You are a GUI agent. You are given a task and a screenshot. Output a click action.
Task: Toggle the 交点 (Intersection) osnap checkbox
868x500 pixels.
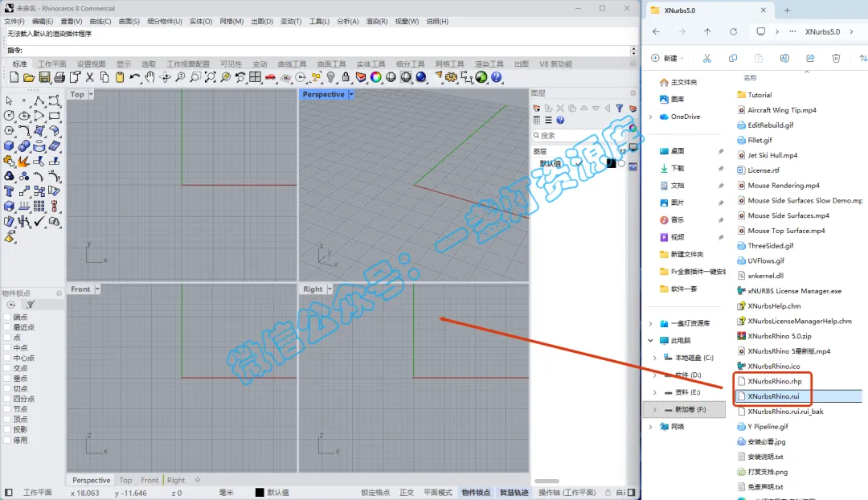[7, 368]
